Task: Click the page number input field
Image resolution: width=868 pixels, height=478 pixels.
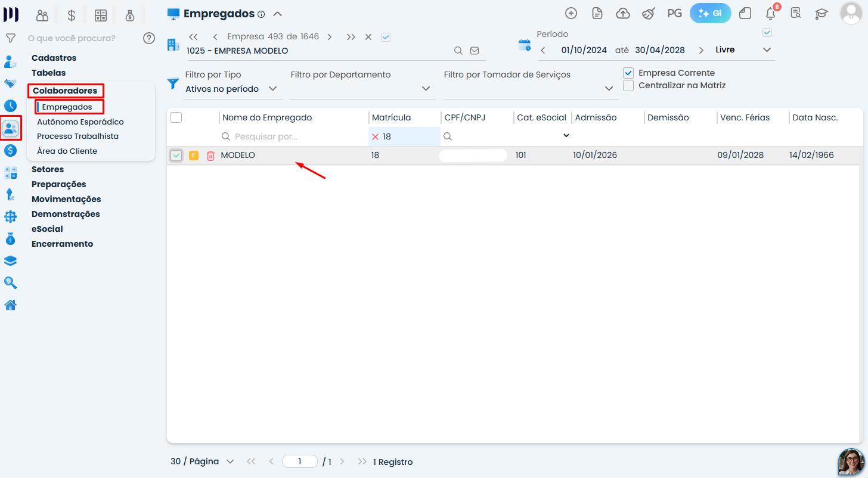Action: (x=300, y=461)
